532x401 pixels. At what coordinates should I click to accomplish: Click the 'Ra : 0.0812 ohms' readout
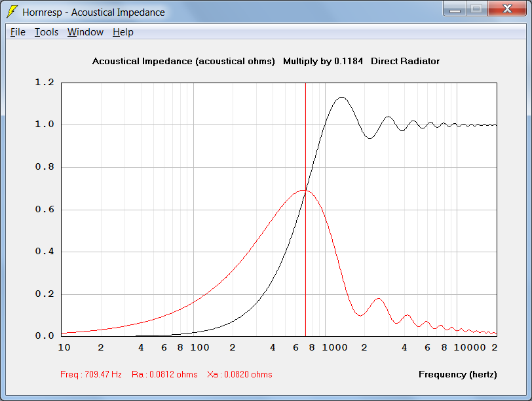point(164,374)
